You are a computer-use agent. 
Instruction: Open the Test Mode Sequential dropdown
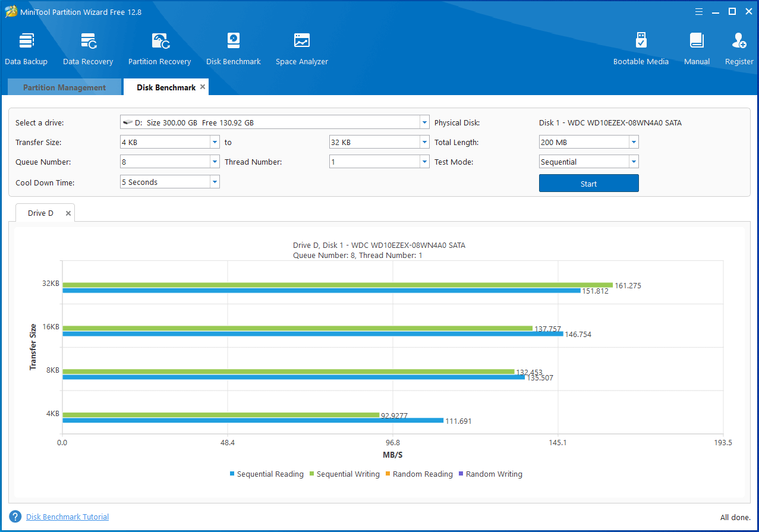click(634, 162)
